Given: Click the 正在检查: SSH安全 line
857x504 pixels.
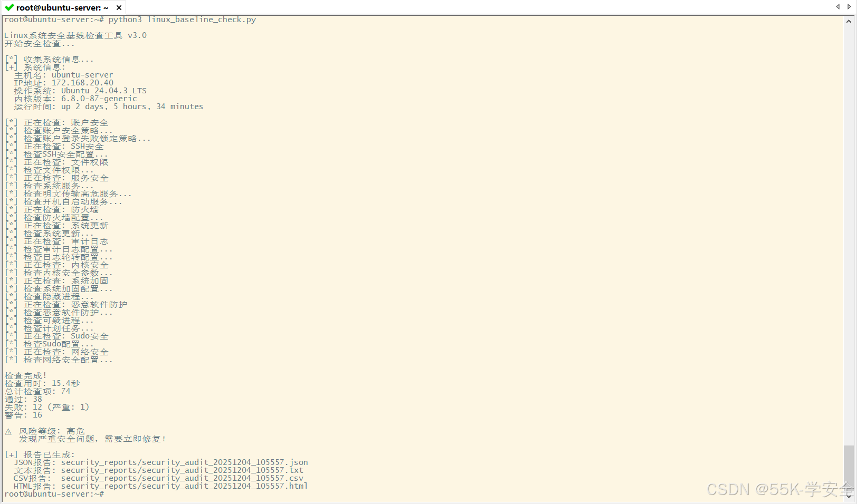Looking at the screenshot, I should point(54,146).
